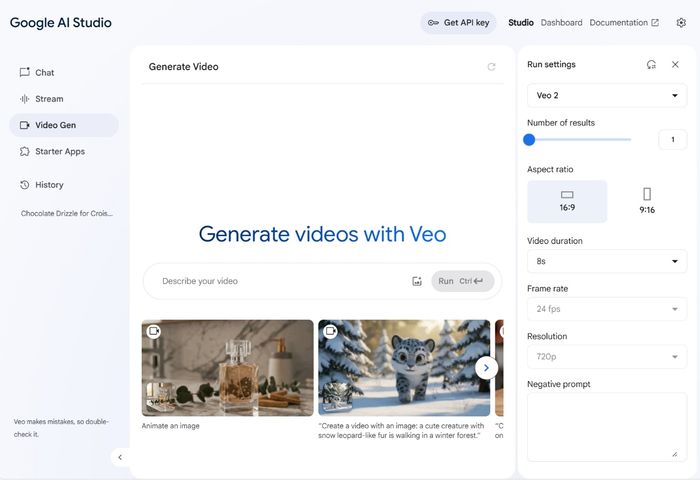This screenshot has height=480, width=700.
Task: Click the Number of results slider
Action: click(580, 140)
